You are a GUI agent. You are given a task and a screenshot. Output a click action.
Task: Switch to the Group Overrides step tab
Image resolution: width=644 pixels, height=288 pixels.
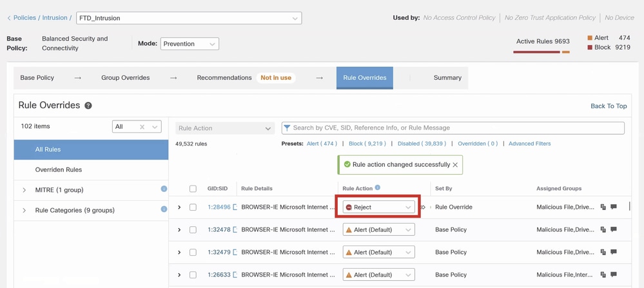pyautogui.click(x=126, y=77)
